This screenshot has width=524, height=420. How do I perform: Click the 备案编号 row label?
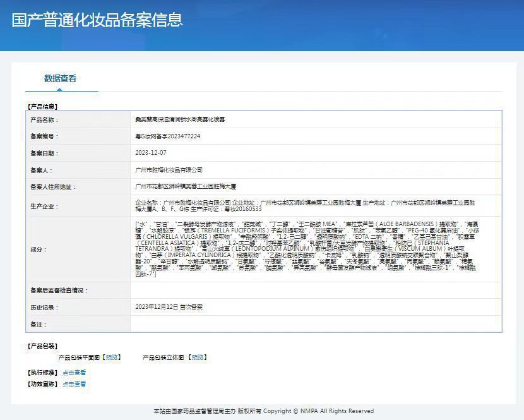pos(44,136)
